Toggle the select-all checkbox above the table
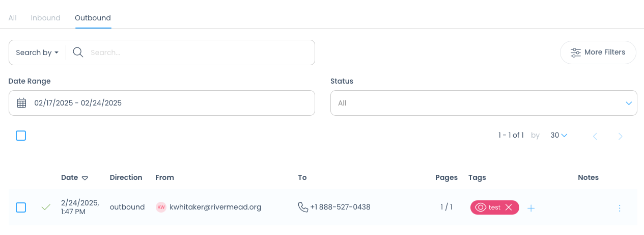This screenshot has width=644, height=235. pyautogui.click(x=21, y=136)
